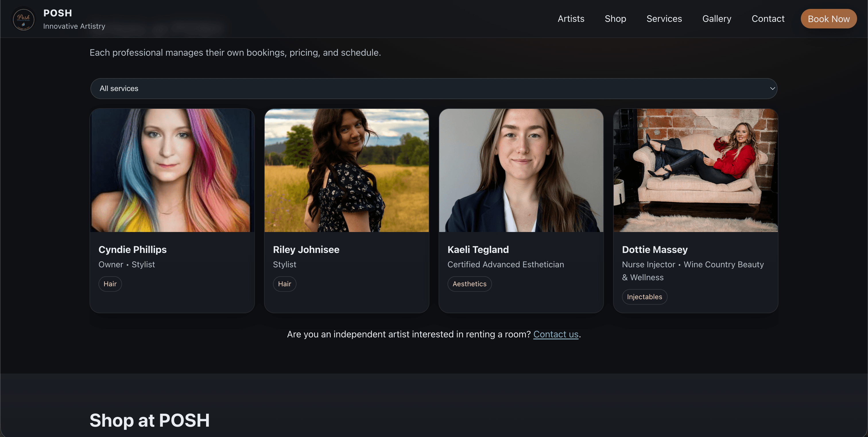The height and width of the screenshot is (437, 868).
Task: Click the Kaeli Tegland name heading
Action: (478, 250)
